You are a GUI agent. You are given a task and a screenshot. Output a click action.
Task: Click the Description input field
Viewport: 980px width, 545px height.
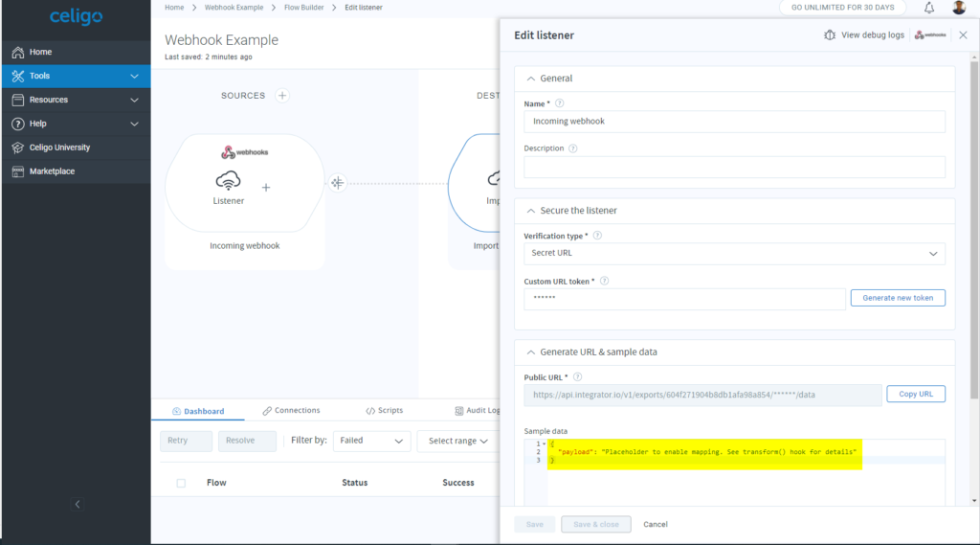(x=734, y=167)
